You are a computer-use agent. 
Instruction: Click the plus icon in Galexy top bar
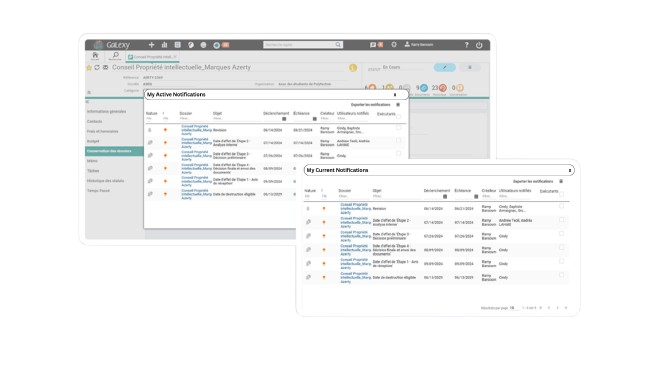(151, 45)
